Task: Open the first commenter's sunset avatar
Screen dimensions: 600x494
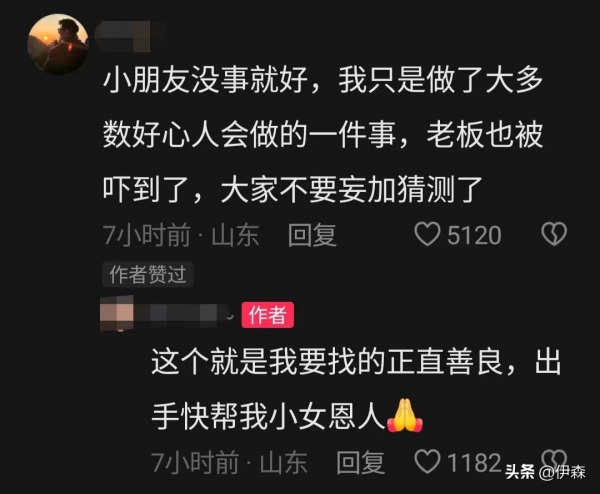Action: [57, 44]
